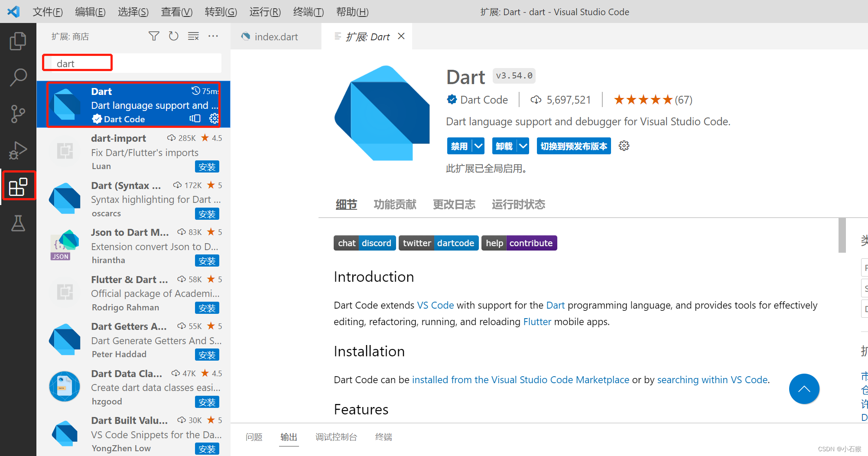The width and height of the screenshot is (868, 456).
Task: Open the 查看(V) menu
Action: pyautogui.click(x=177, y=12)
